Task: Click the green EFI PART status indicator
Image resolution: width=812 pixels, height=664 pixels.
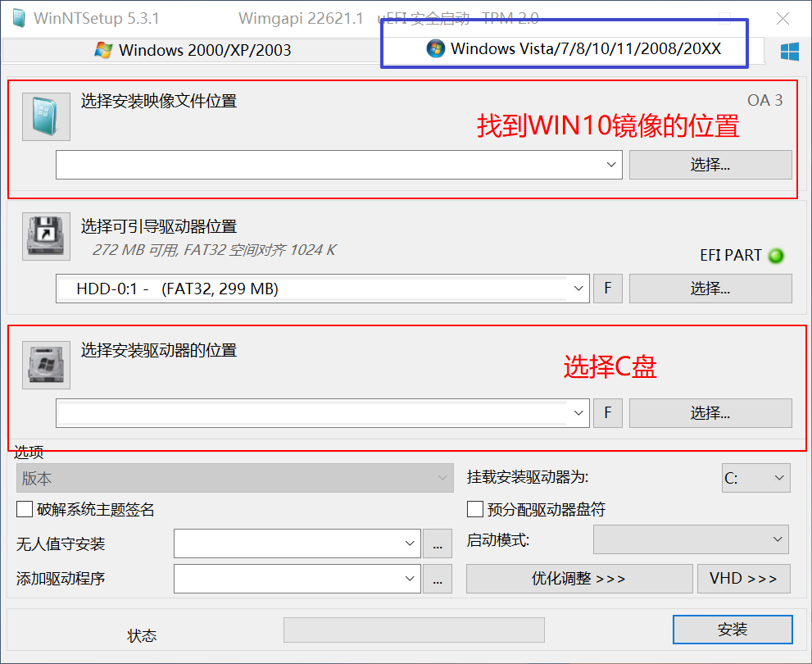Action: click(x=776, y=255)
